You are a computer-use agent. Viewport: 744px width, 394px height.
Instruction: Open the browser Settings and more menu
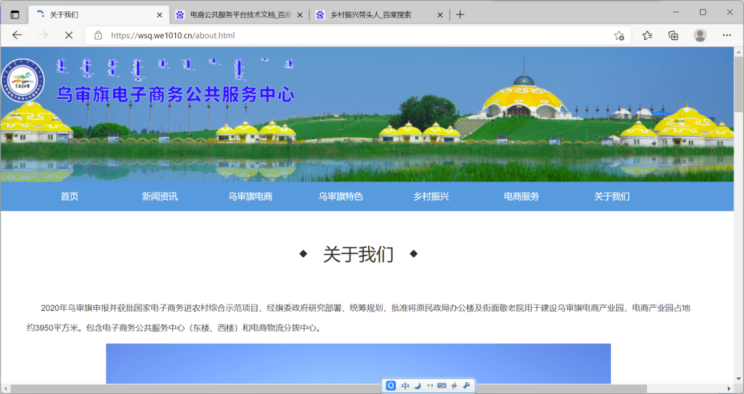[727, 35]
